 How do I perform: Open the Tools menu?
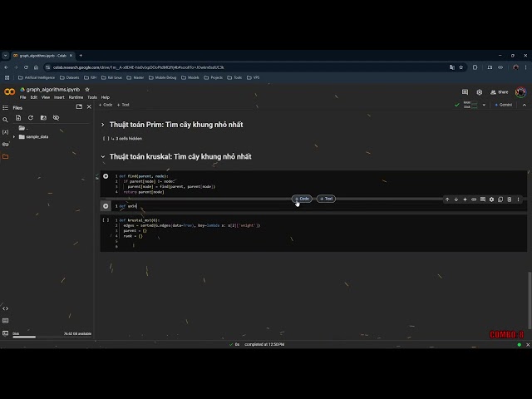tap(92, 97)
